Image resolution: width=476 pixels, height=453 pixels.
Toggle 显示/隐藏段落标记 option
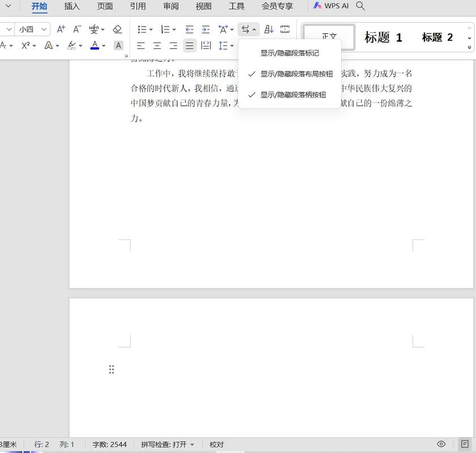pos(290,53)
